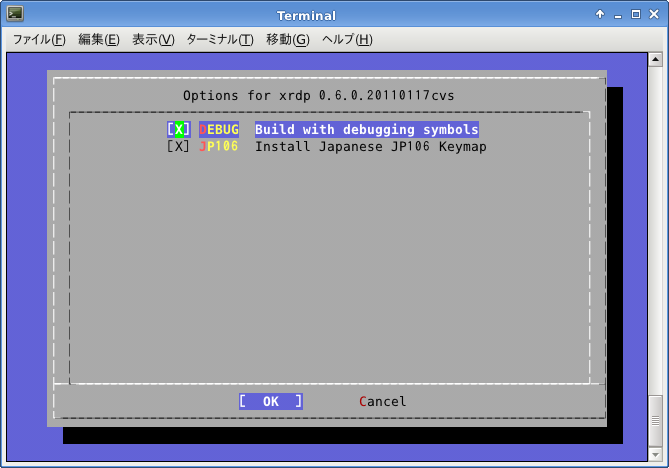This screenshot has height=468, width=669.
Task: Click the shade (up arrow) window button
Action: pyautogui.click(x=600, y=15)
